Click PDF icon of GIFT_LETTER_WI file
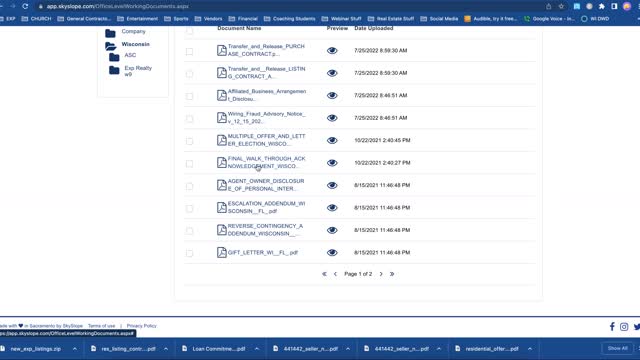 tap(222, 252)
